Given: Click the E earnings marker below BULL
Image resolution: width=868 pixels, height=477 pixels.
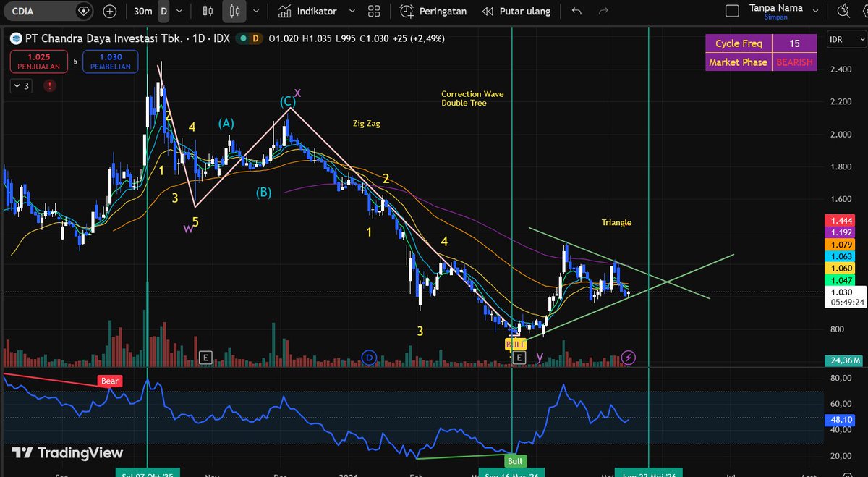Looking at the screenshot, I should click(x=519, y=358).
